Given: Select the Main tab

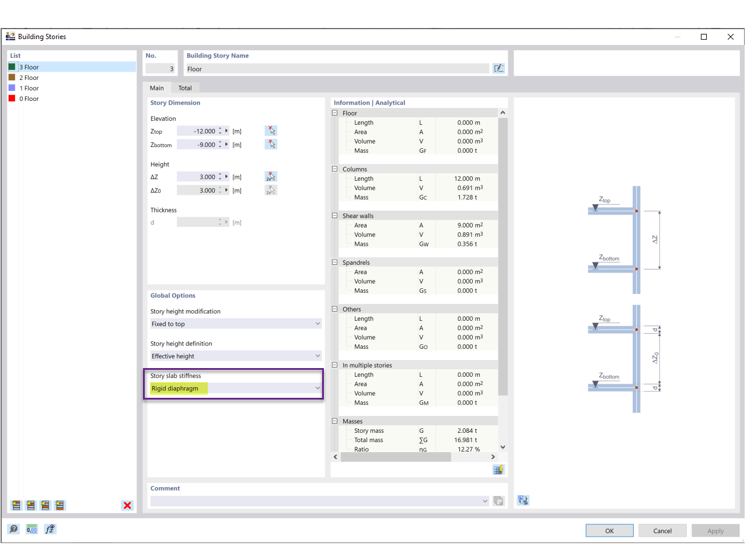Looking at the screenshot, I should pos(157,88).
